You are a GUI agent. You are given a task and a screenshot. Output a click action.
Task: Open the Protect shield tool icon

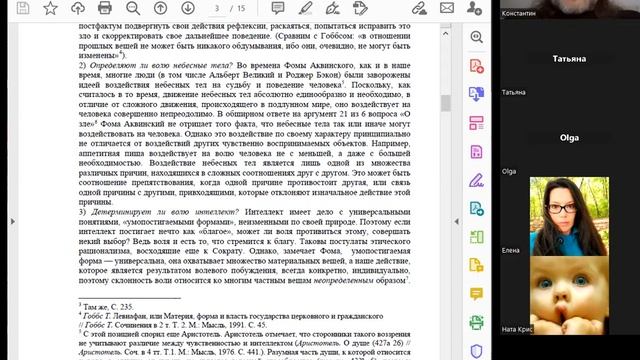click(x=476, y=351)
